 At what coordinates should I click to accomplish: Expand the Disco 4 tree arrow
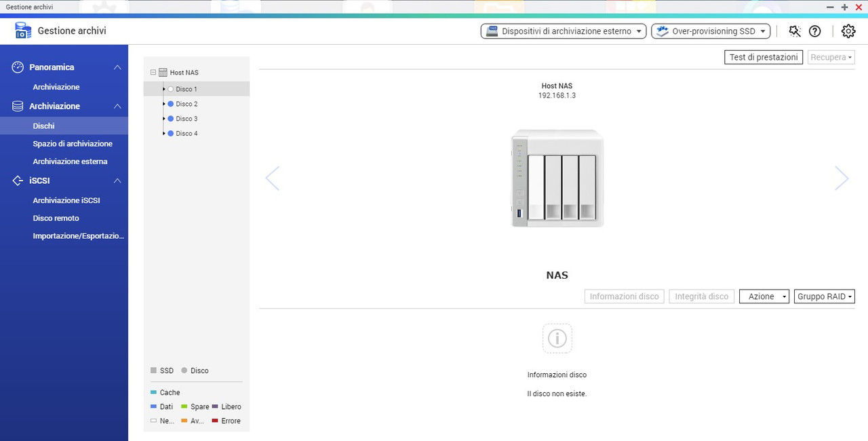click(164, 134)
